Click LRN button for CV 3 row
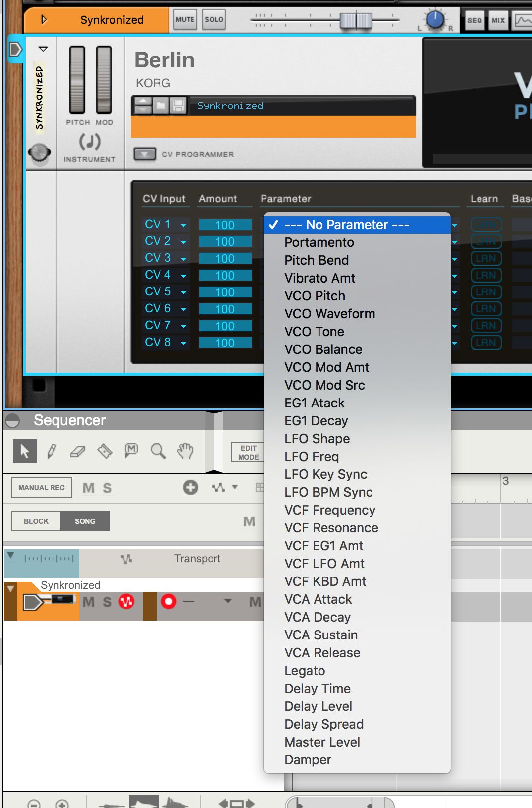 click(486, 258)
